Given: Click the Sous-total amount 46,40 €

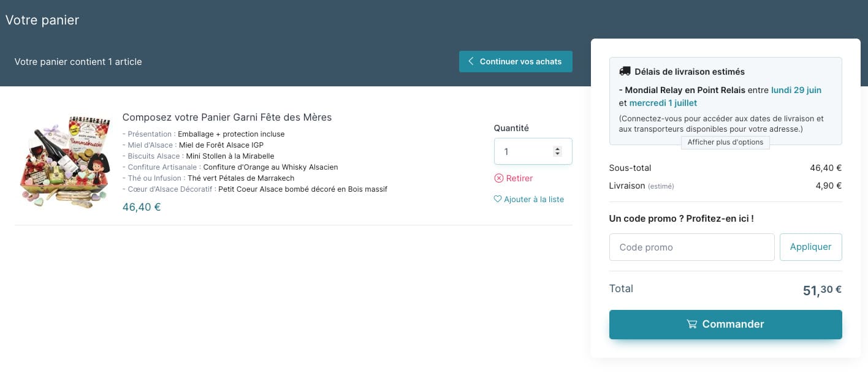Looking at the screenshot, I should click(x=825, y=168).
